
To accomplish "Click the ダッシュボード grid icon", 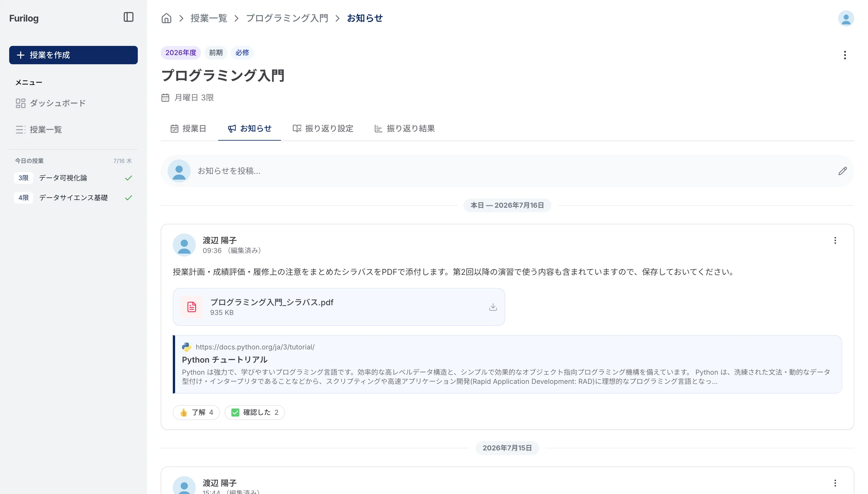I will (x=20, y=103).
